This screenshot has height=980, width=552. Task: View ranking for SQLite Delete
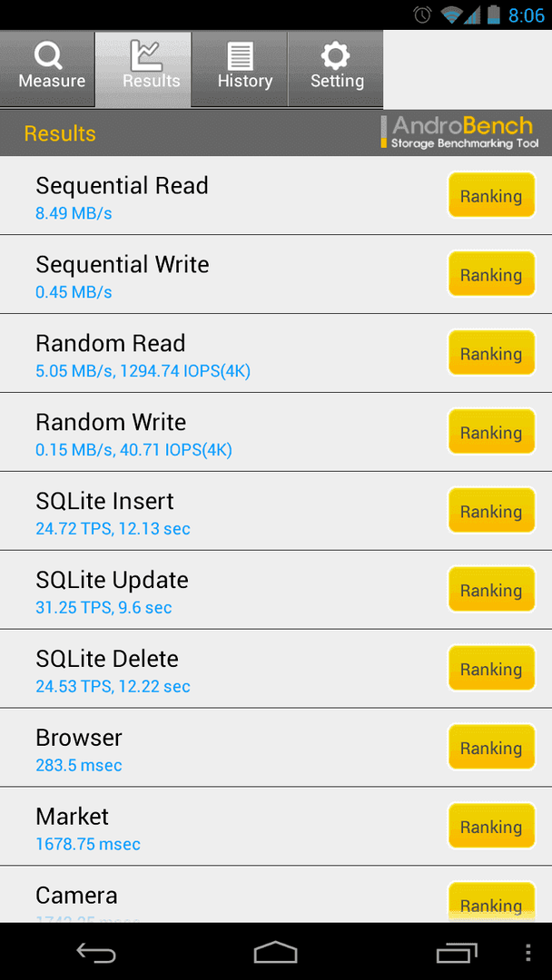pos(491,668)
